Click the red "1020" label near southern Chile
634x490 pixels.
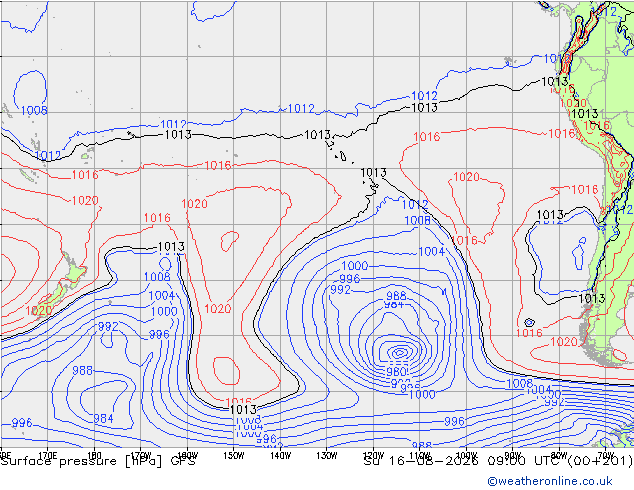(564, 342)
